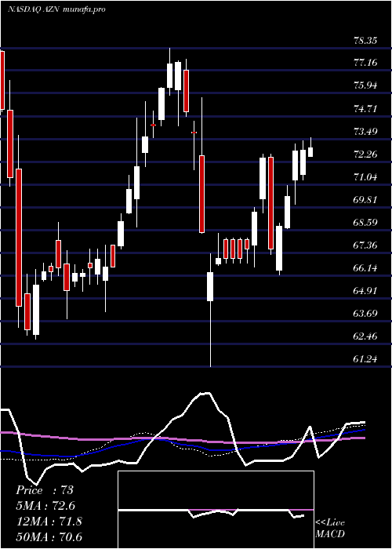The width and height of the screenshot is (392, 549).
Task: Click the 12MA : 71.8 readout
Action: coord(49,522)
